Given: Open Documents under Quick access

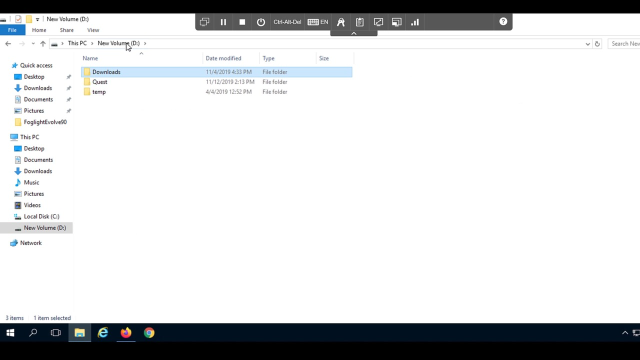Looking at the screenshot, I should tap(38, 100).
